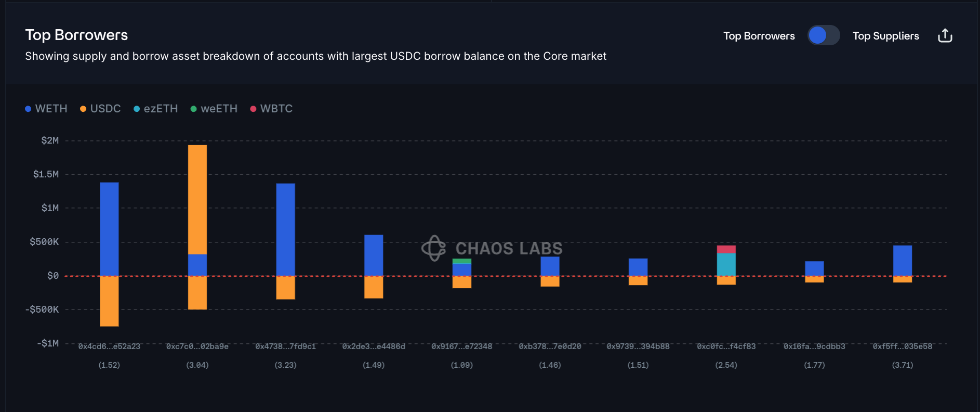Toggle the Top Borrowers/Suppliers switch
980x412 pixels.
coord(824,35)
